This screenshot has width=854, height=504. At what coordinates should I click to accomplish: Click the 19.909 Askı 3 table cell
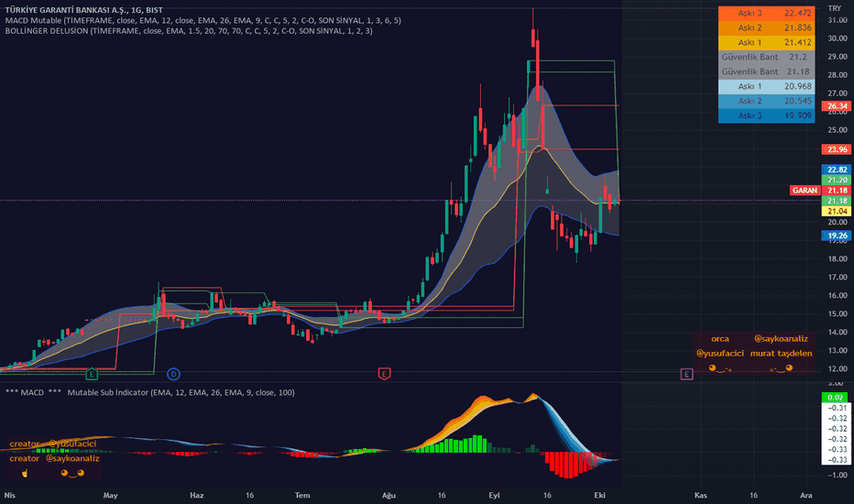click(798, 116)
